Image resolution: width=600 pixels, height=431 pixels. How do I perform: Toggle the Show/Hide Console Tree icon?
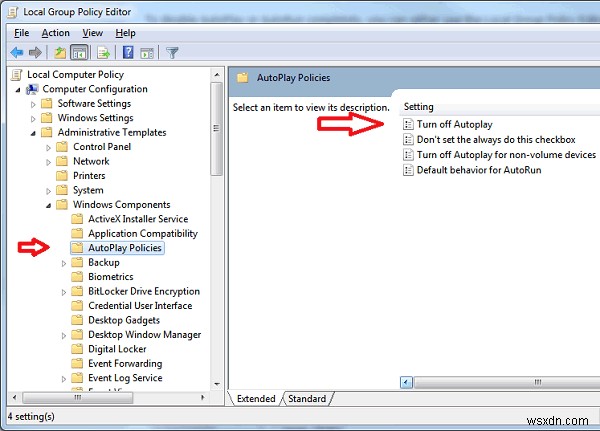point(80,52)
